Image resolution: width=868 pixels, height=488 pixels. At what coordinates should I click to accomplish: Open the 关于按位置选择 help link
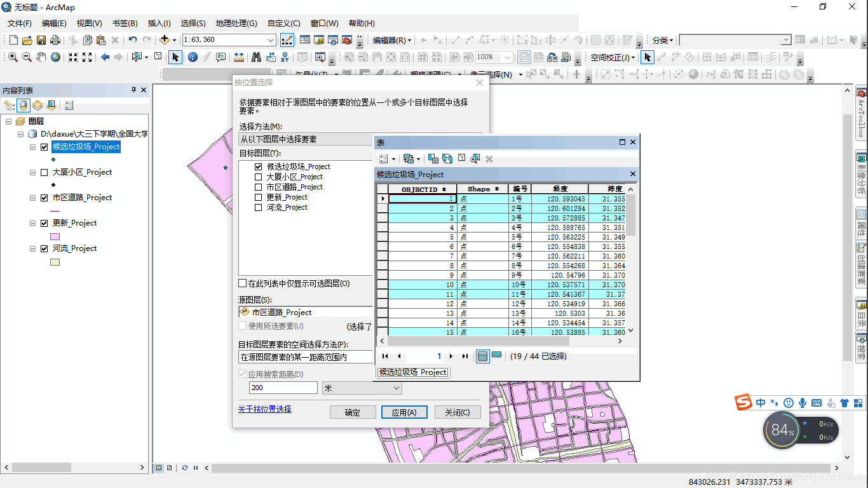[265, 409]
